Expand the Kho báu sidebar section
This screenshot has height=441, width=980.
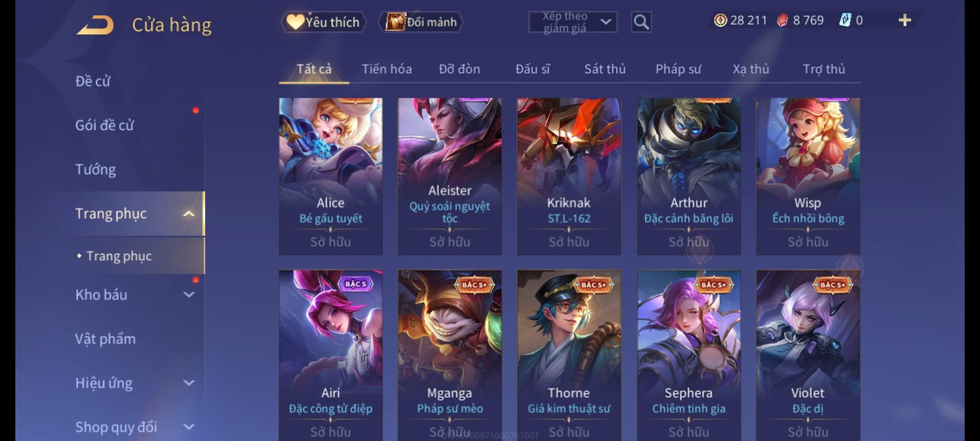pos(188,295)
